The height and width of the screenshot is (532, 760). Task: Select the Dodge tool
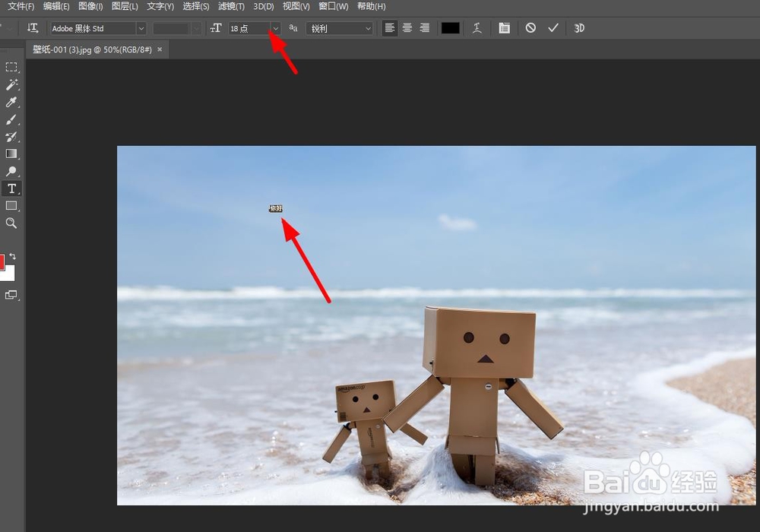[x=11, y=171]
